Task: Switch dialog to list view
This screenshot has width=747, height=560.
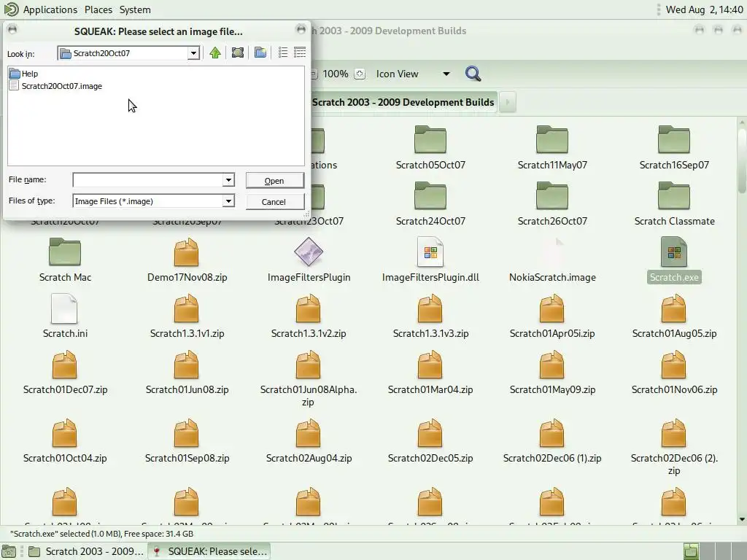Action: tap(283, 52)
